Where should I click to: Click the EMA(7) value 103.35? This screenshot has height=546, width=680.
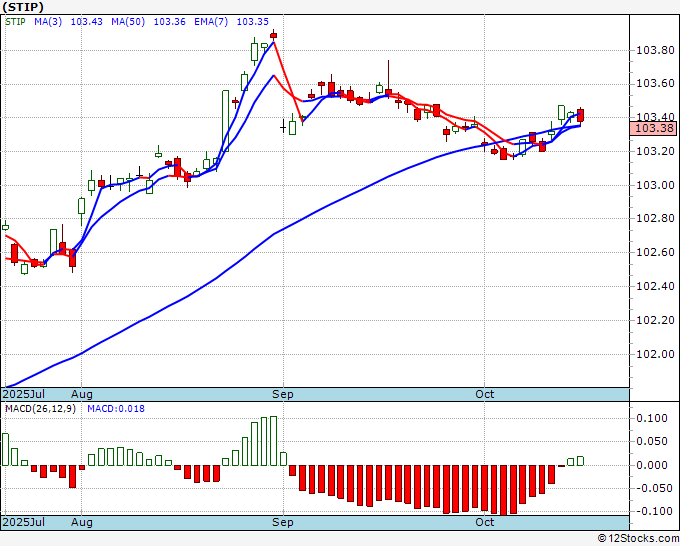(x=252, y=21)
